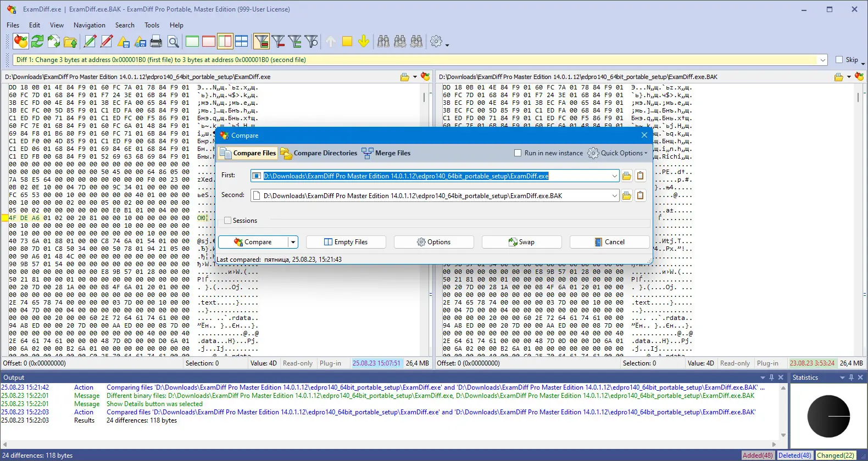Paste clipboard path into First field
868x461 pixels.
[x=640, y=176]
